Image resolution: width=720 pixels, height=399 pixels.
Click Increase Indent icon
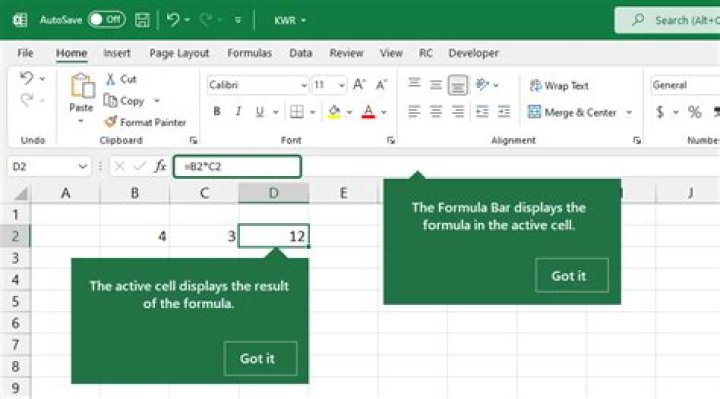tap(504, 112)
